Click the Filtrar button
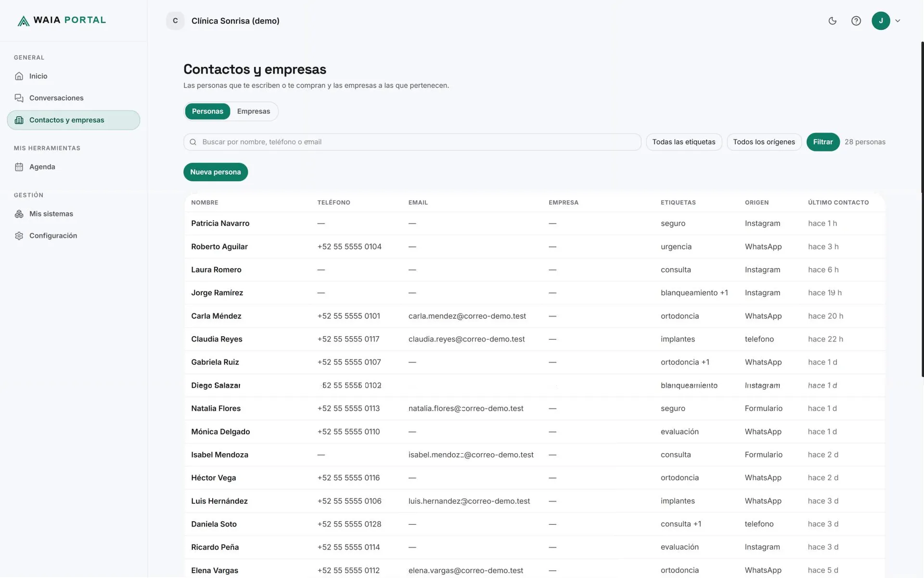 (822, 142)
